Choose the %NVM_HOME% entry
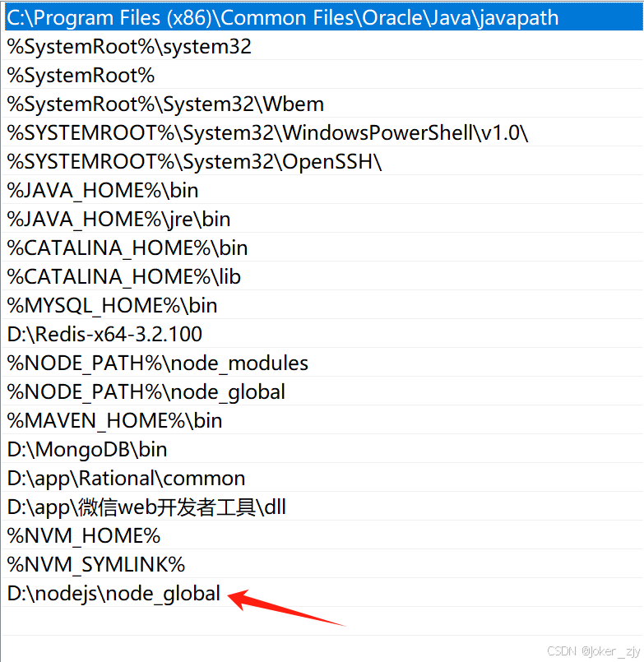644x662 pixels. tap(324, 535)
